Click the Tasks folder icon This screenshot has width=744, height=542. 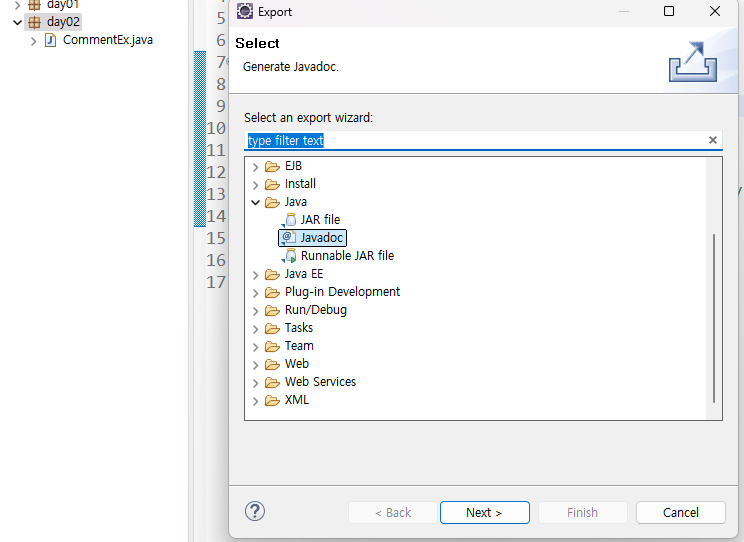click(272, 328)
